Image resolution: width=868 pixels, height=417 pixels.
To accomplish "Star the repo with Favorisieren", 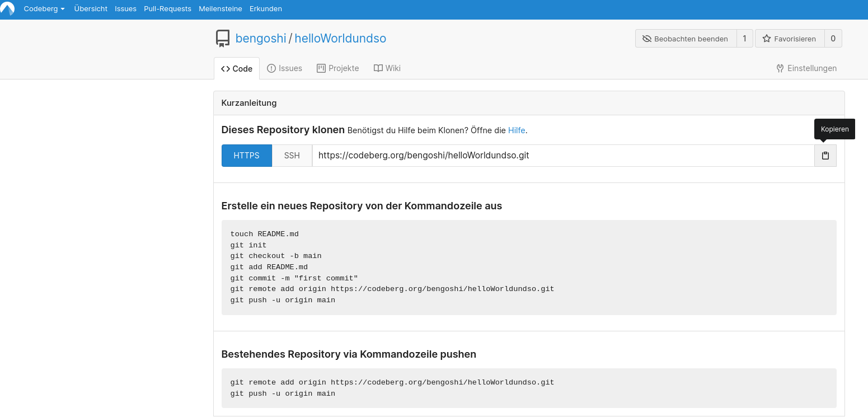I will pyautogui.click(x=790, y=39).
